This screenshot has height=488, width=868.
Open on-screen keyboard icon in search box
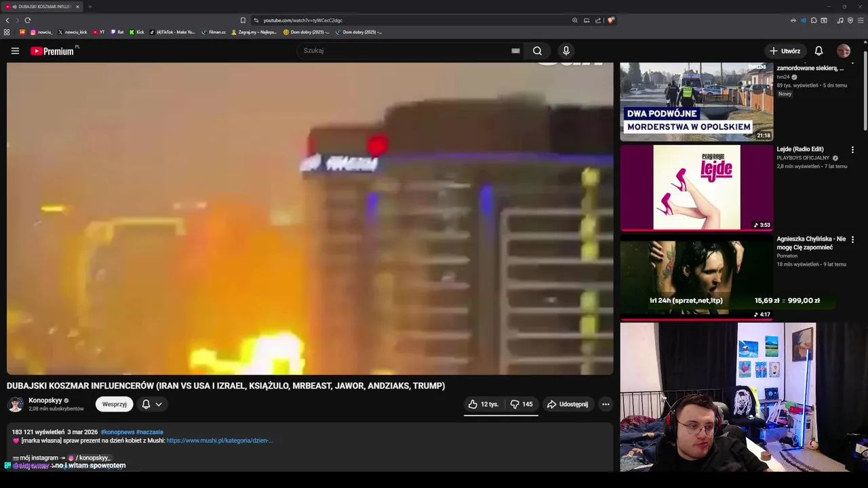click(x=515, y=51)
